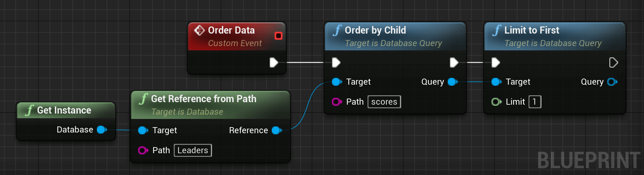Viewport: 644px width, 175px height.
Task: Click the Order by Child execution output pin
Action: click(x=454, y=62)
